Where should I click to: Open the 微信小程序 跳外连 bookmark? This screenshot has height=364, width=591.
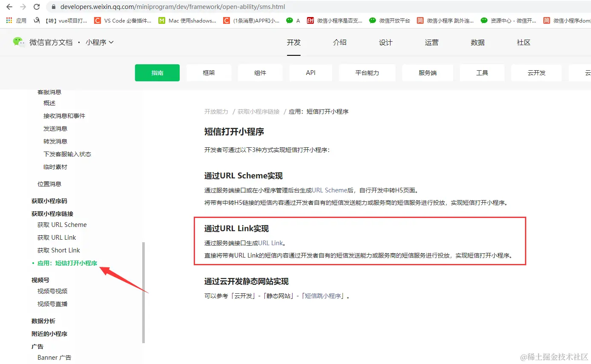click(x=445, y=20)
